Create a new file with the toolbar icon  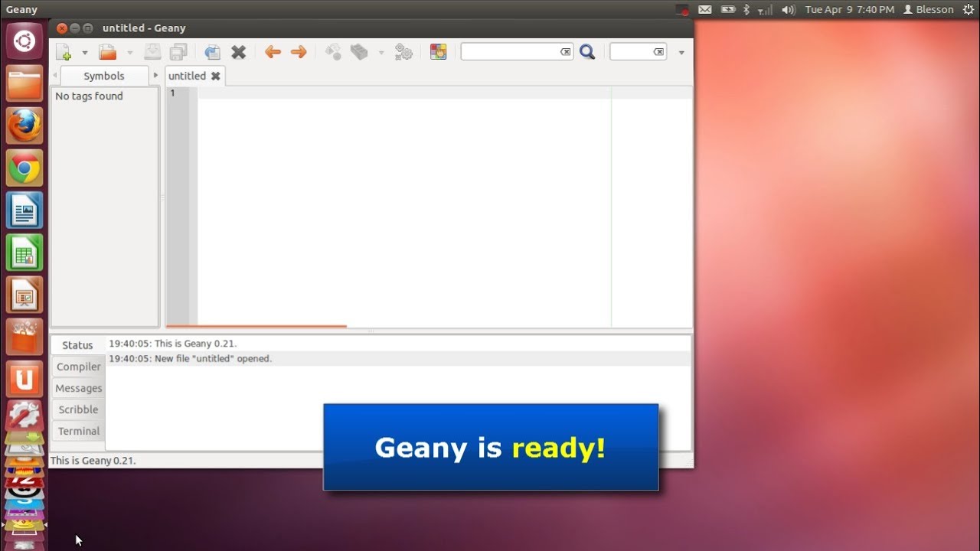click(x=64, y=52)
